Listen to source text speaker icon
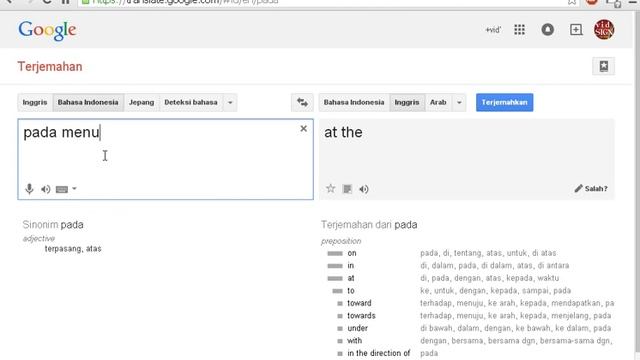The height and width of the screenshot is (360, 640). [46, 189]
